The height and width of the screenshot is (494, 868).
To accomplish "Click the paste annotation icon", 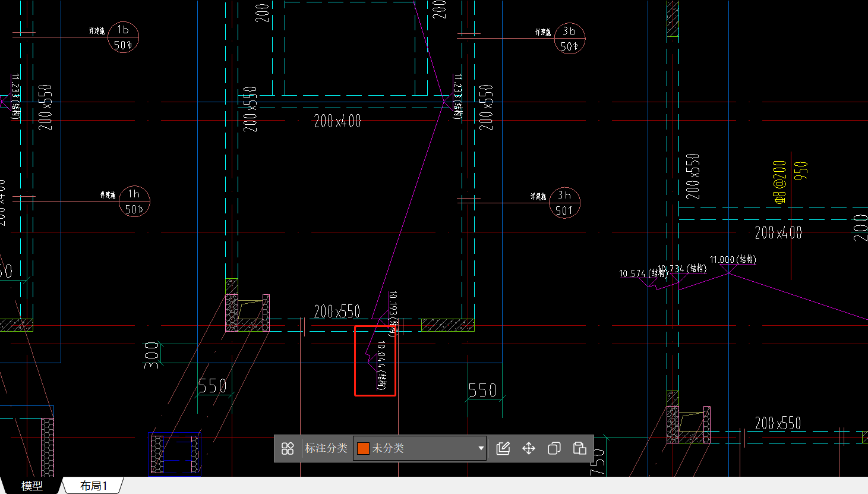I will 580,448.
